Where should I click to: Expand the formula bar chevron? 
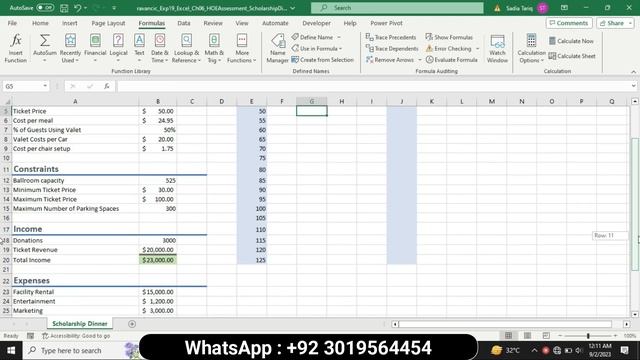tap(633, 86)
